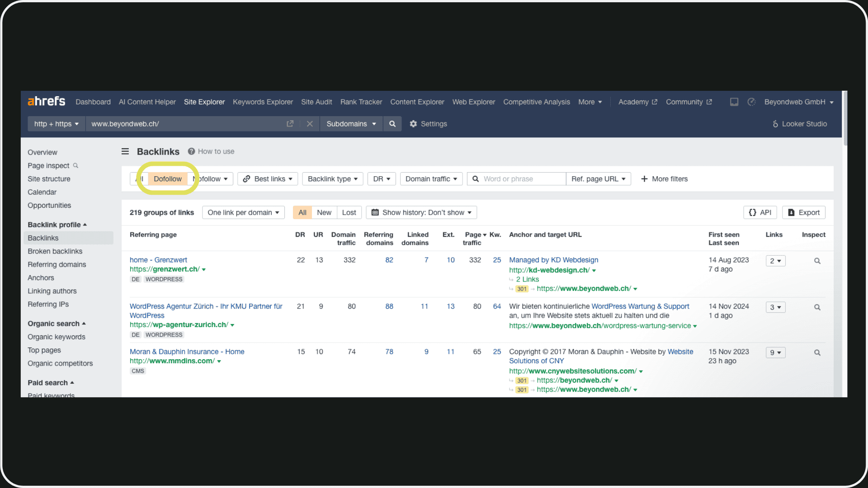The width and height of the screenshot is (868, 488).
Task: Open One link per domain dropdown
Action: click(x=243, y=212)
